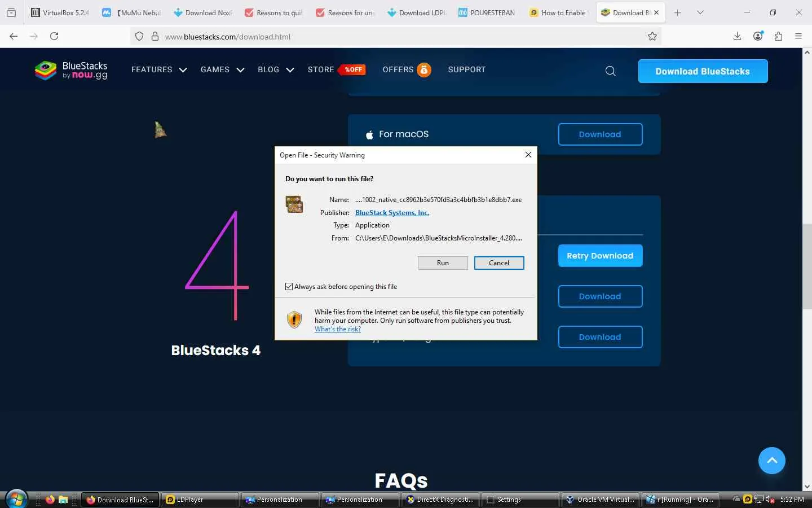Open the Firefox application menu
The height and width of the screenshot is (508, 812).
tap(798, 36)
